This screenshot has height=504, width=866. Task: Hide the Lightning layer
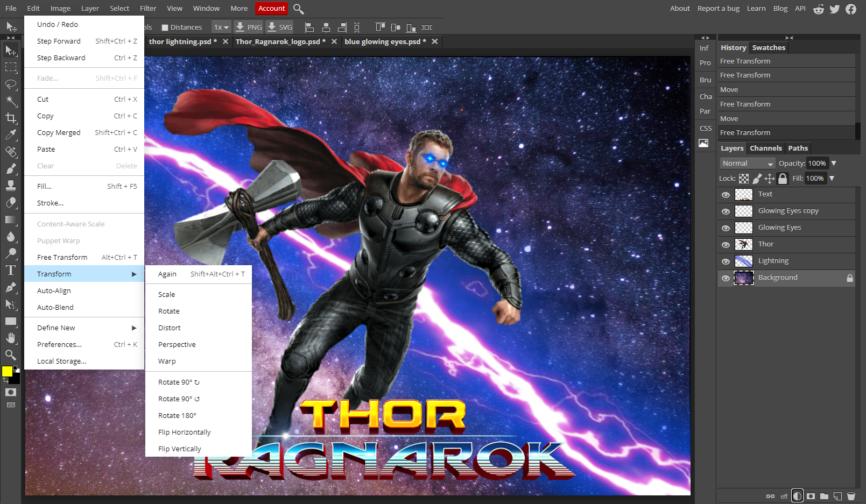726,261
